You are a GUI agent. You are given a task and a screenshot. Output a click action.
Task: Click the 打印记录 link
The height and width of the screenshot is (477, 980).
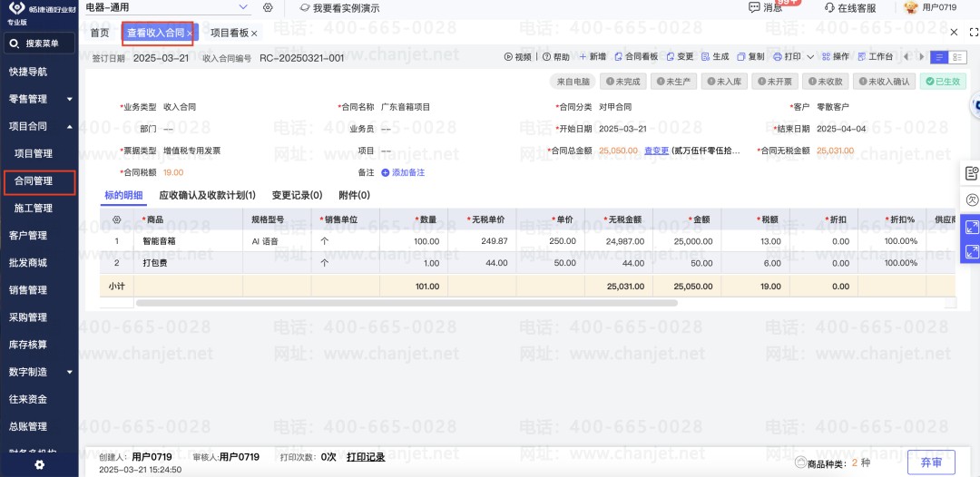(366, 457)
